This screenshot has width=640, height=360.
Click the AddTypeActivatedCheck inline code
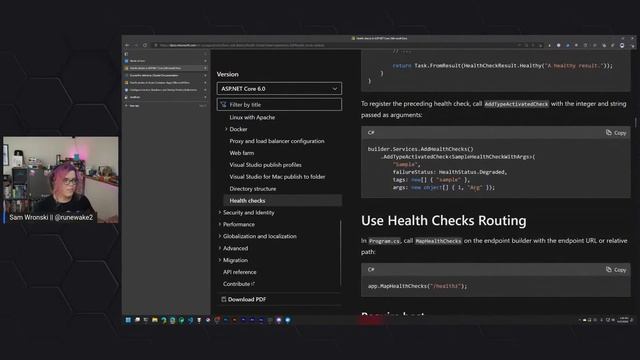516,104
